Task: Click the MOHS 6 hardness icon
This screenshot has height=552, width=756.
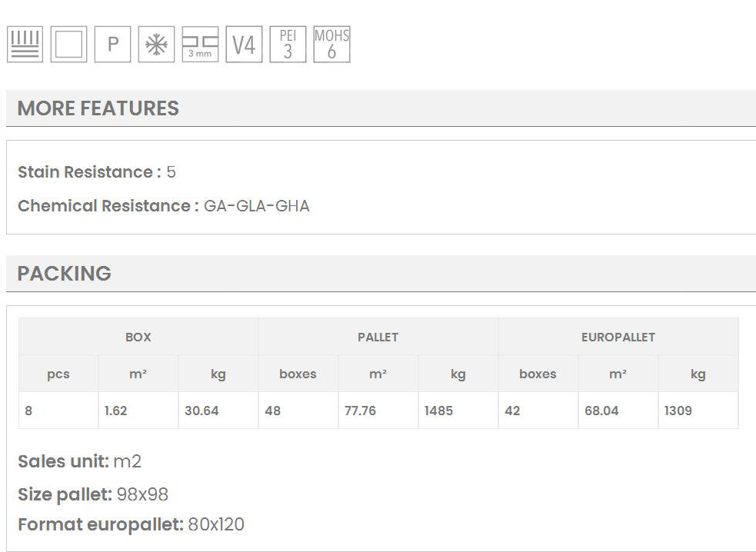Action: point(331,45)
